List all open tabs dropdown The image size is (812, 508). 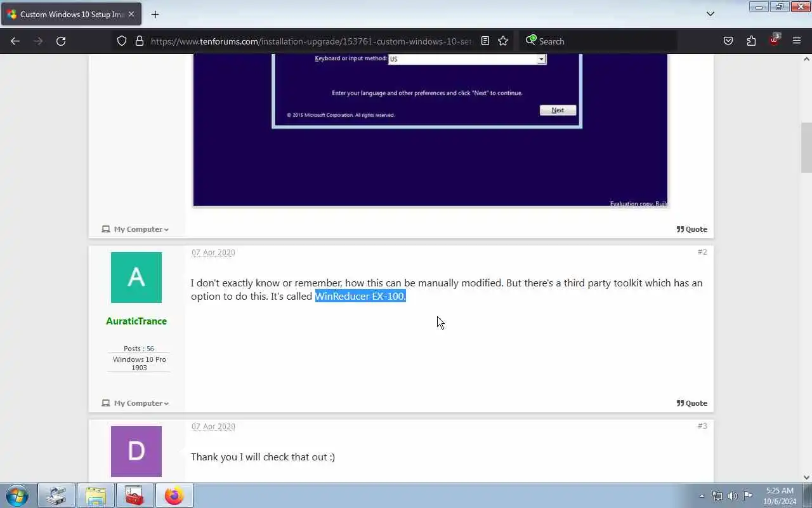point(710,14)
